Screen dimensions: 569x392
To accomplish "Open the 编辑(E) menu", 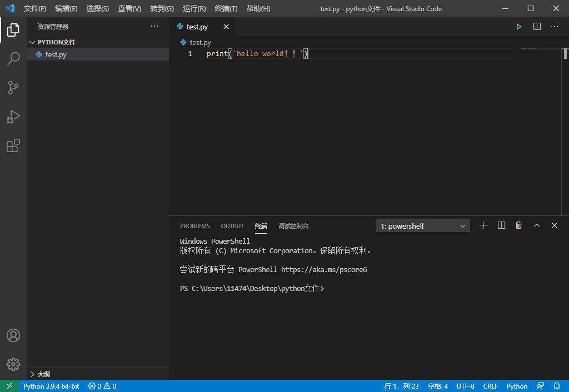I will 67,9.
